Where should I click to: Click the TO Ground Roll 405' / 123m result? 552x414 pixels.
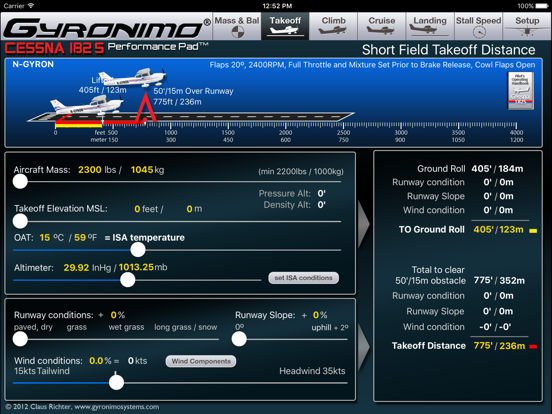498,230
